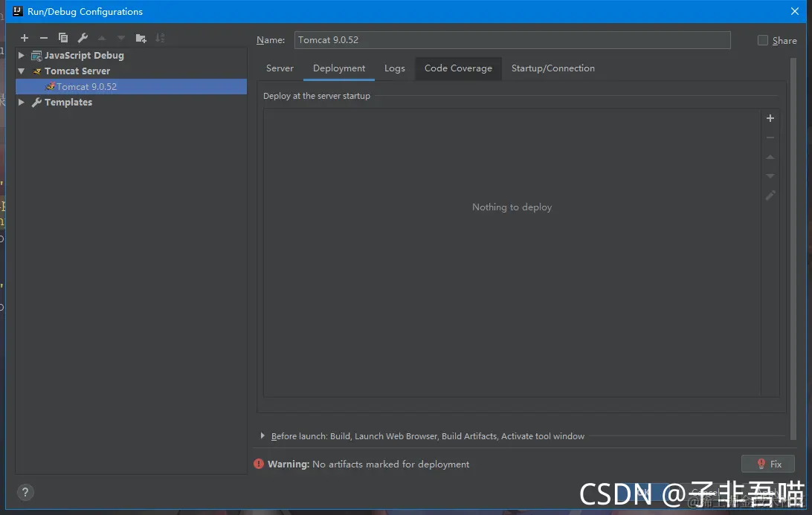Move configuration up in toolbar

click(x=102, y=38)
